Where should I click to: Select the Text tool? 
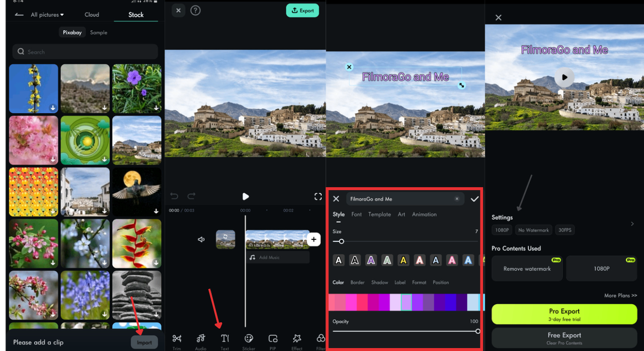[x=225, y=341]
